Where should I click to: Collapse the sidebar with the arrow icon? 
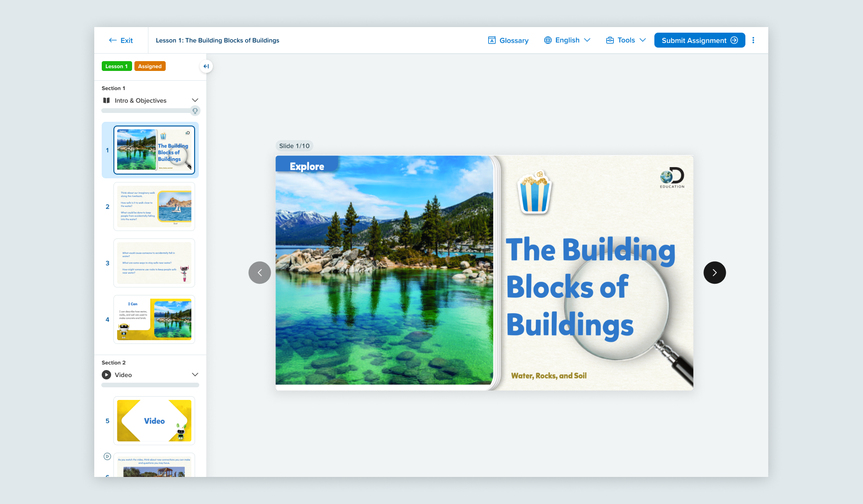pos(206,66)
